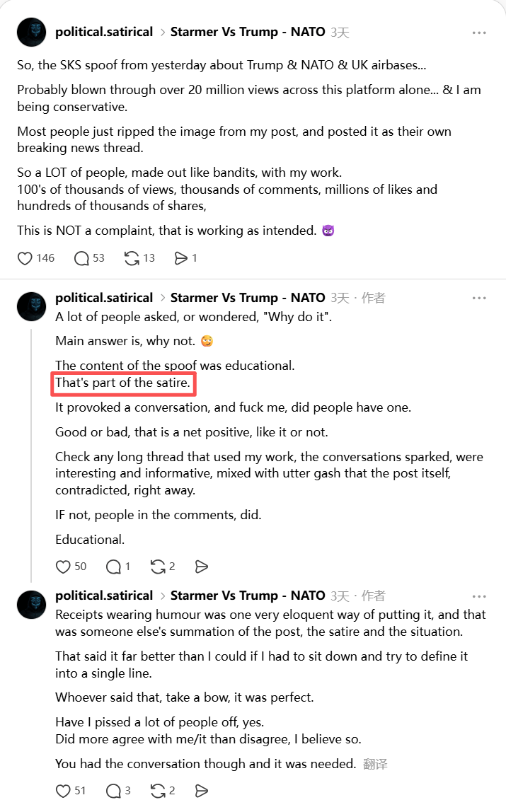
Task: Repost the first post with 13 reposts
Action: pos(132,258)
